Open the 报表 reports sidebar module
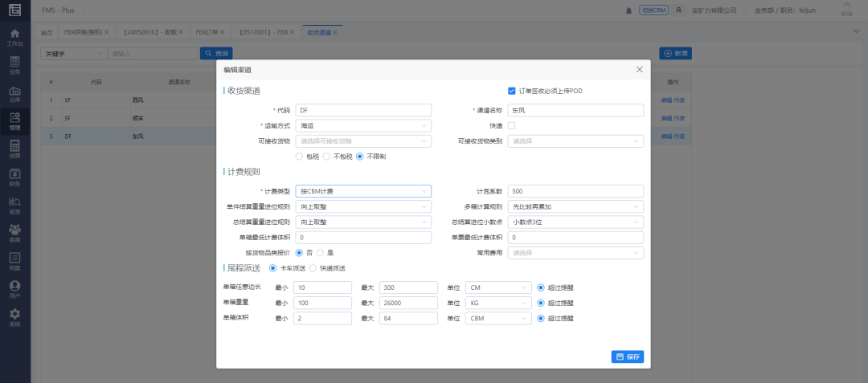Viewport: 868px width, 383px height. [15, 206]
